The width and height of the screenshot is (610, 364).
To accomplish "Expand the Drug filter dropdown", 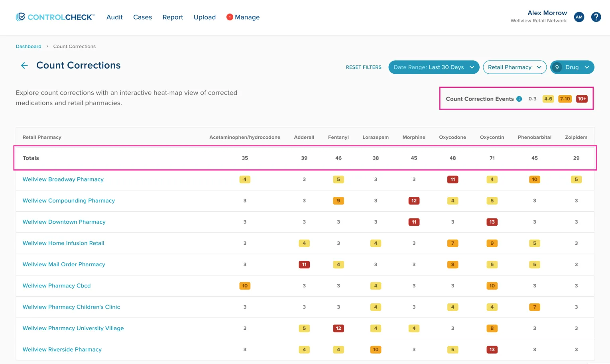I will (x=572, y=67).
